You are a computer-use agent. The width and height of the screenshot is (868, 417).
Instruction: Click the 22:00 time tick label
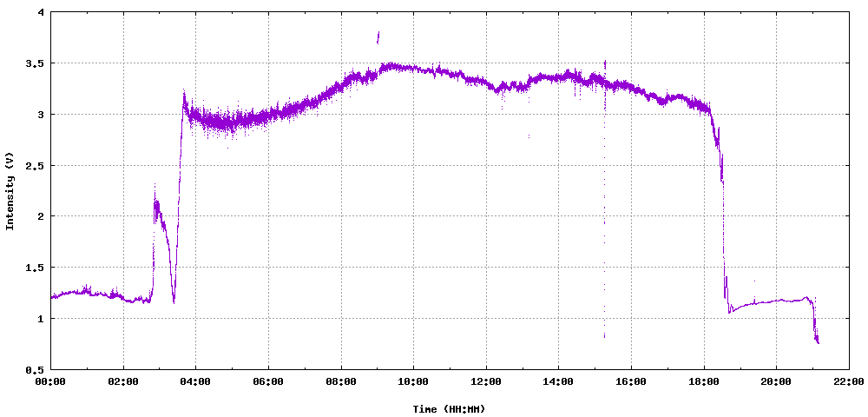click(848, 381)
